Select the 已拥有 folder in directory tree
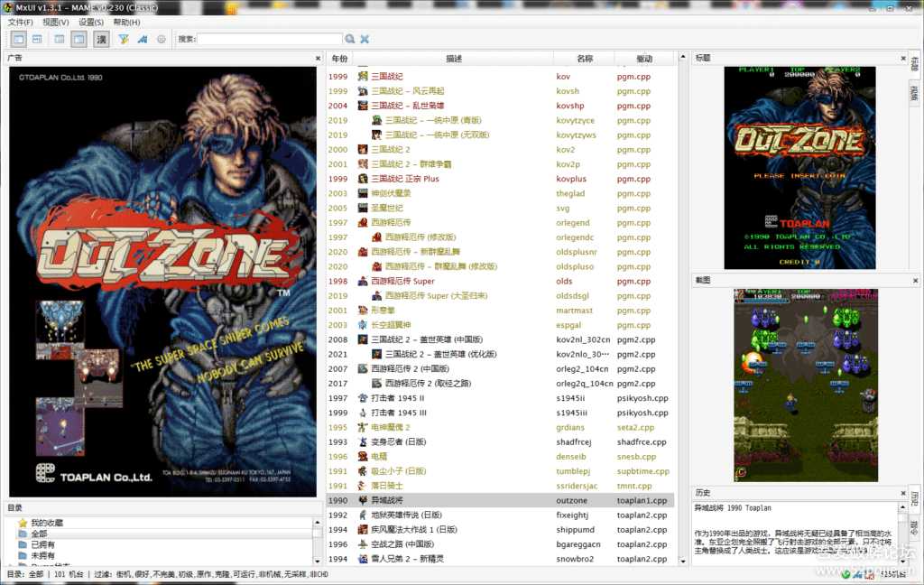 pos(42,544)
